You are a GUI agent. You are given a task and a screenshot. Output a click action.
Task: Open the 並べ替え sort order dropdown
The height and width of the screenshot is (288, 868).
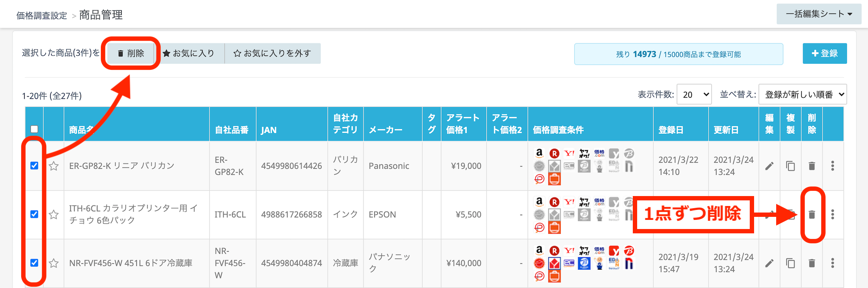[x=803, y=95]
